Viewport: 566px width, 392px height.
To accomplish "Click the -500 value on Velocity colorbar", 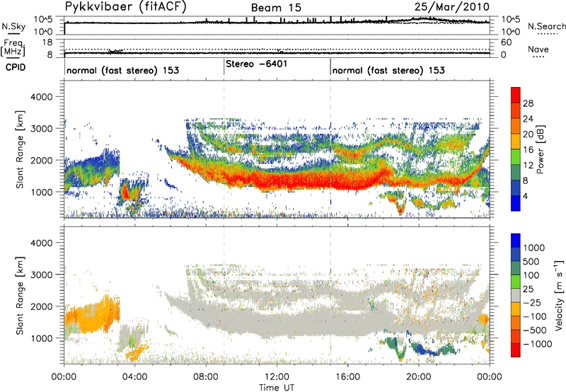I will pos(535,330).
